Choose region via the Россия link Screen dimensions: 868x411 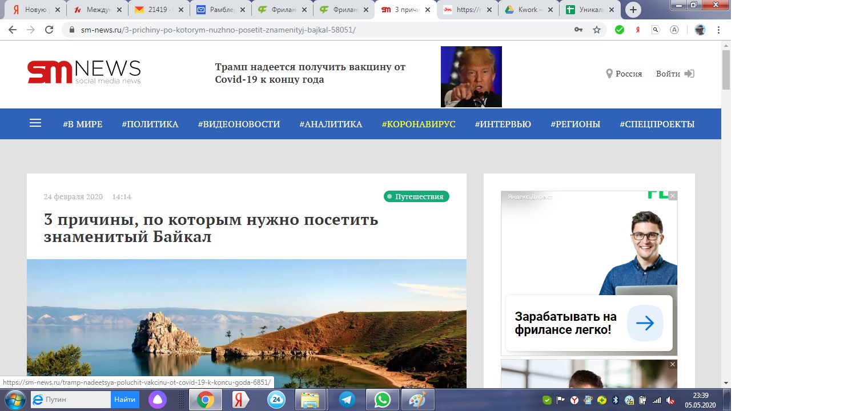pos(629,74)
